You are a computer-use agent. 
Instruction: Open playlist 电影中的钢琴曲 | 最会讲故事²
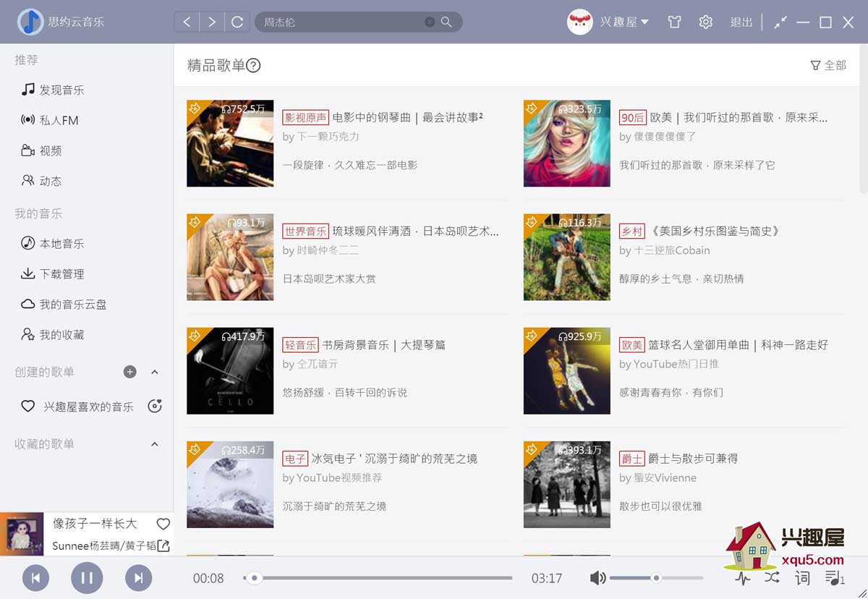(408, 117)
